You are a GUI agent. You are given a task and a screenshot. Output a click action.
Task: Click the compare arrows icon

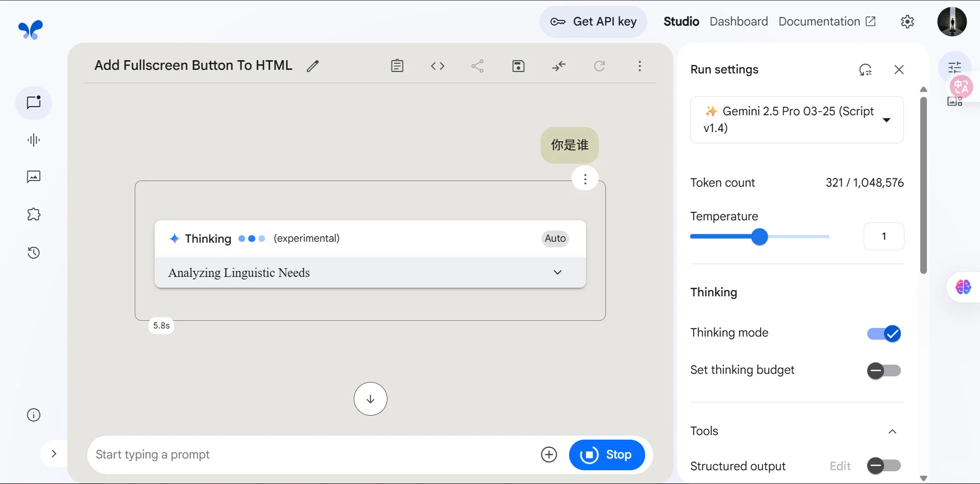(x=559, y=66)
